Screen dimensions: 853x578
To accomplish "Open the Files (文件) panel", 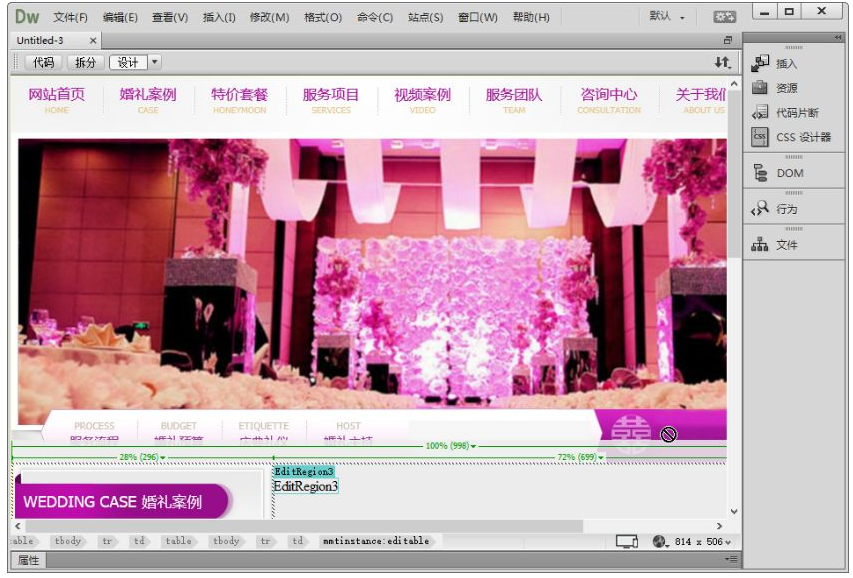I will [x=761, y=245].
